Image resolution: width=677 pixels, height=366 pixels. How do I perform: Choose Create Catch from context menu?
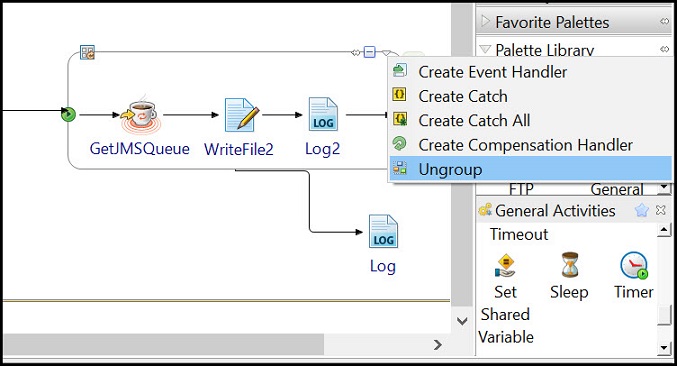click(x=531, y=96)
